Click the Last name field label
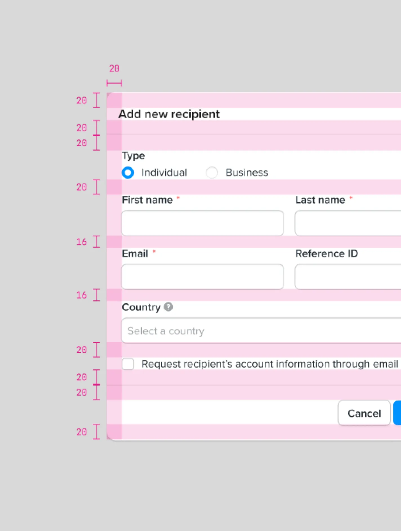The width and height of the screenshot is (401, 532). click(320, 200)
